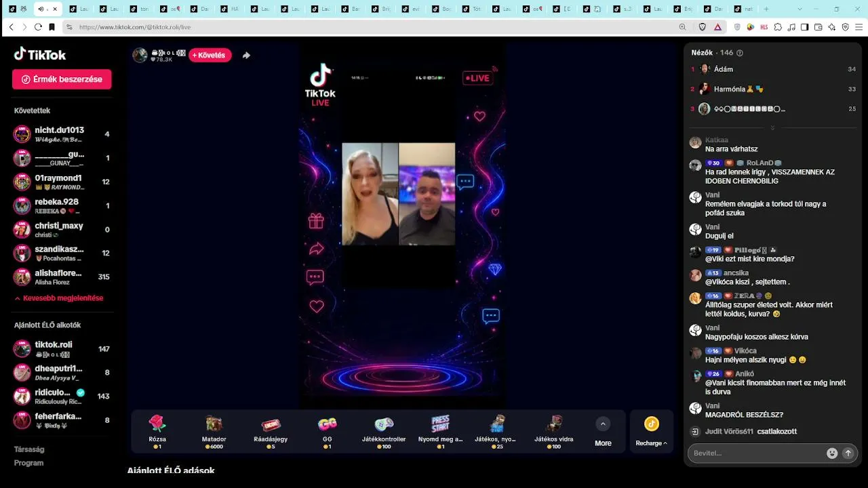
Task: Open ancsika's username in chat
Action: coord(736,273)
